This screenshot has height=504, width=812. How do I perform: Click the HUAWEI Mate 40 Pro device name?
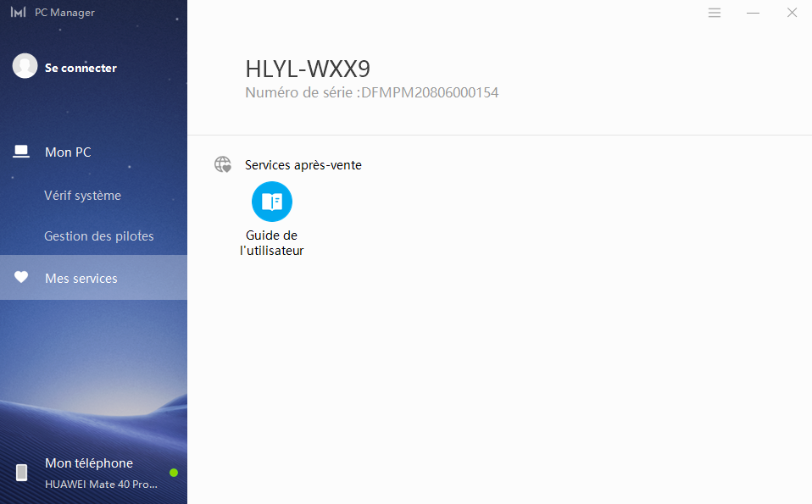(101, 485)
